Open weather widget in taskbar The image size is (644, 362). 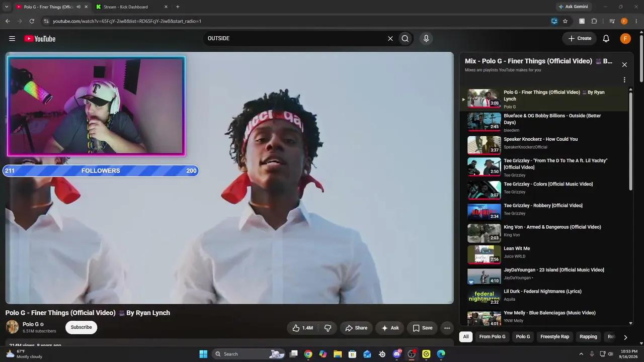24,354
